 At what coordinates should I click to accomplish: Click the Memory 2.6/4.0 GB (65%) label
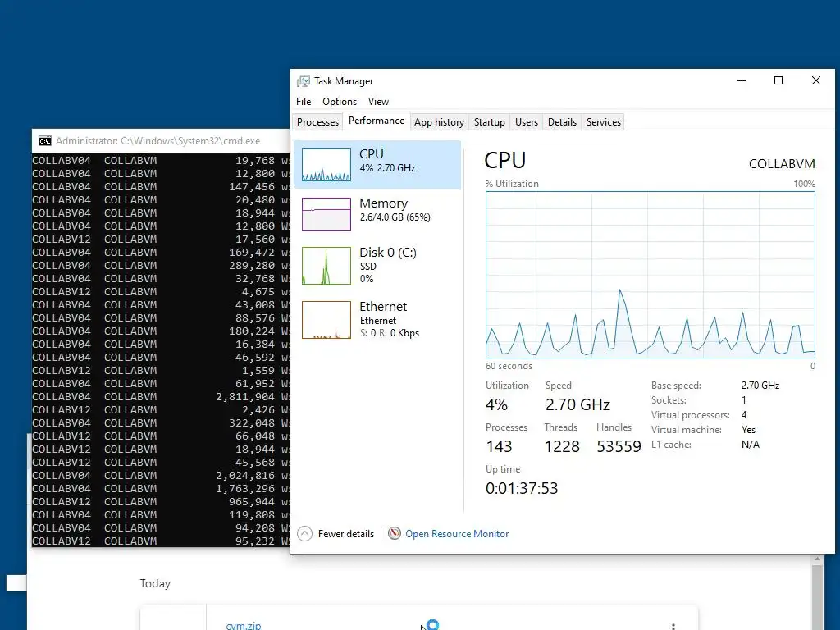(395, 217)
